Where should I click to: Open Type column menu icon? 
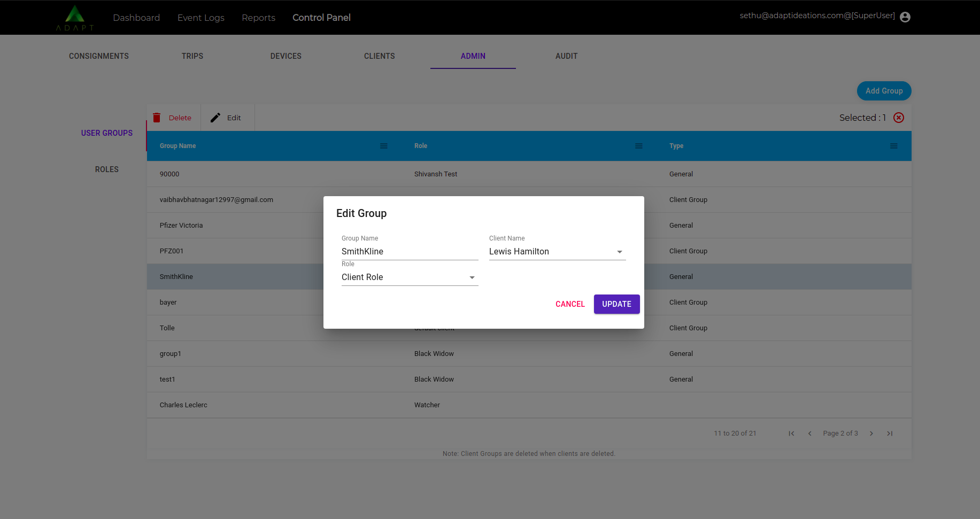coord(893,146)
